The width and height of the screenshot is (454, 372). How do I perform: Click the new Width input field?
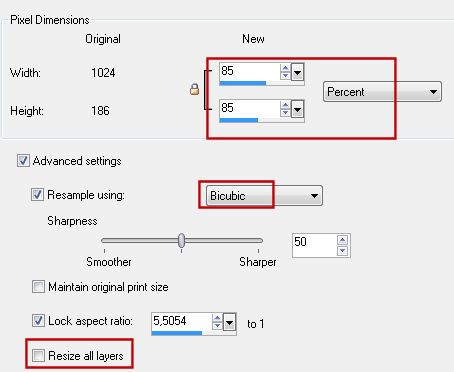click(x=250, y=71)
